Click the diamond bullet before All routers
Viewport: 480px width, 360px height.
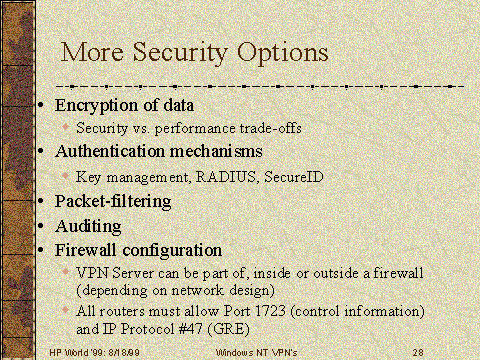tap(66, 310)
